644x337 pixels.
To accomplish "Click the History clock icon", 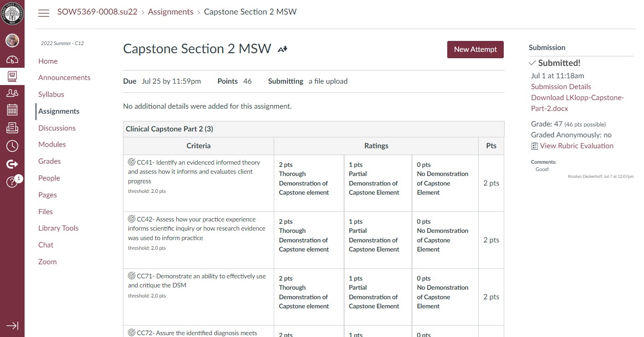I will [12, 146].
